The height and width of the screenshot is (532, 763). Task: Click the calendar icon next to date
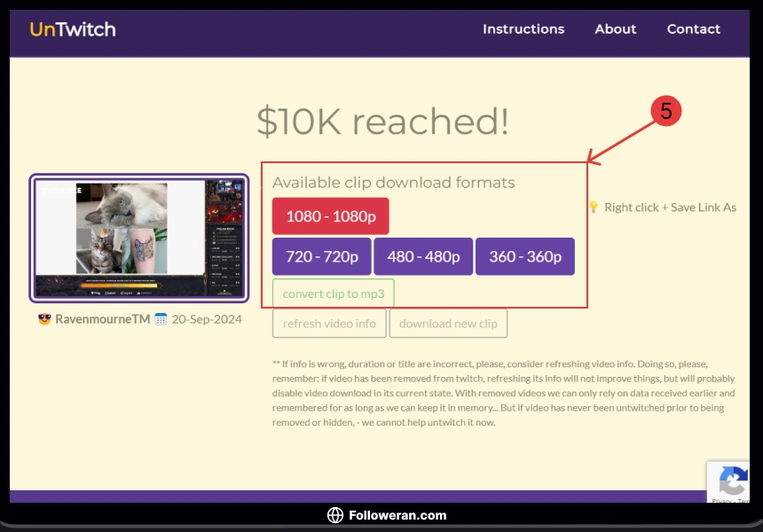click(161, 319)
